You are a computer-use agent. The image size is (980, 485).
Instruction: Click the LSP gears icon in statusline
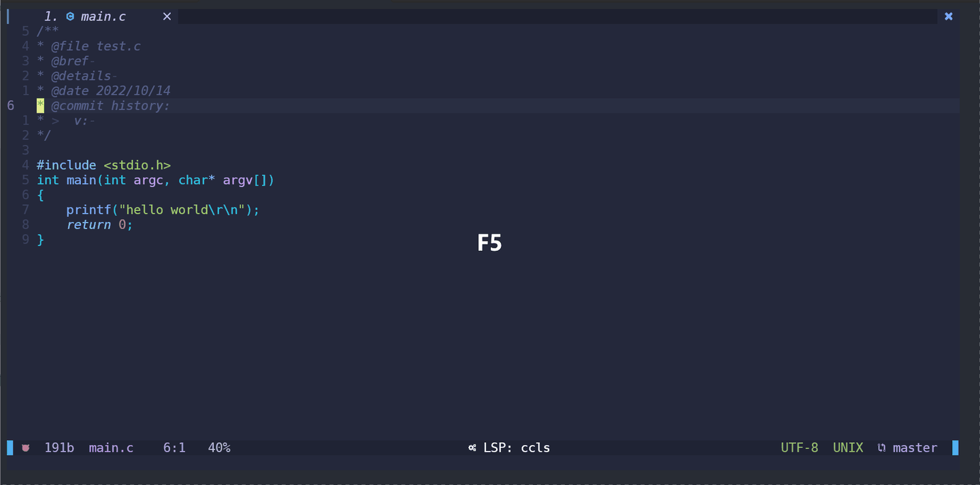472,448
